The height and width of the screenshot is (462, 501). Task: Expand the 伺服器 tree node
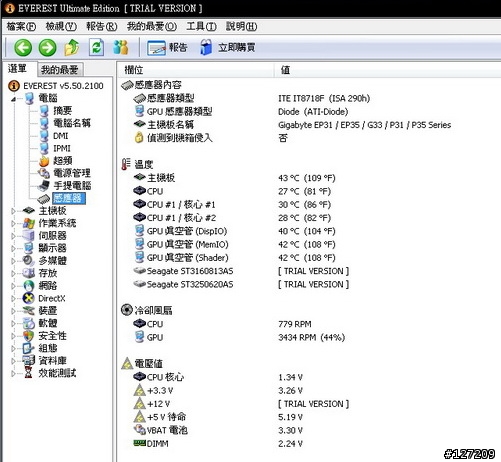[13, 236]
